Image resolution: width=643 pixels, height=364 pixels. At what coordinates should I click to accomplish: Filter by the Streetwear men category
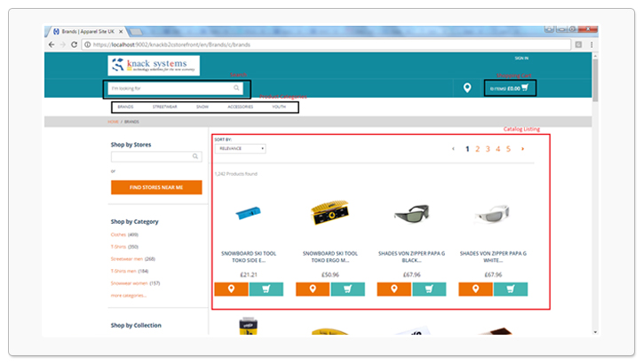coord(127,259)
